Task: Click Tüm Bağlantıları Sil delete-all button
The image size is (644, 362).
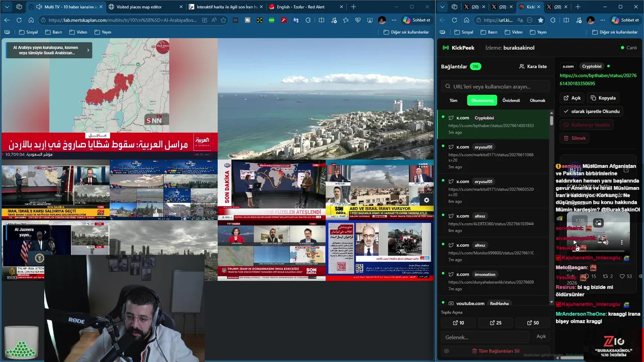Action: click(496, 351)
